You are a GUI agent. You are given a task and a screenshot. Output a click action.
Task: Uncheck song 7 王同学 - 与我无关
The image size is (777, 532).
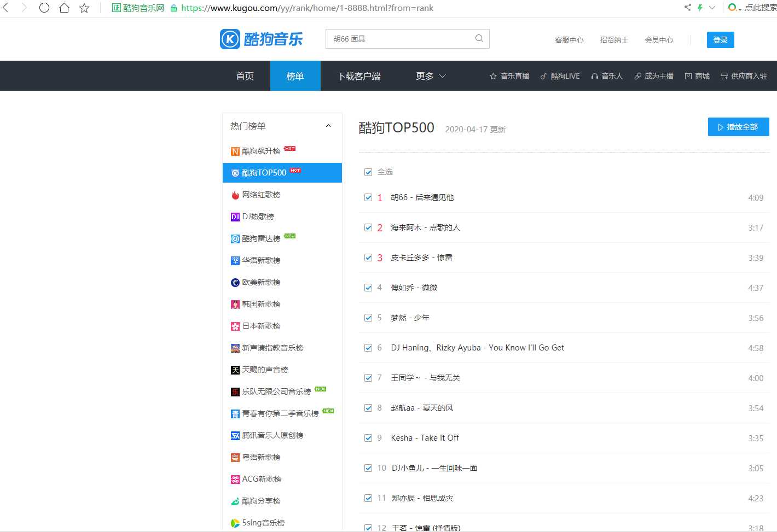[368, 378]
